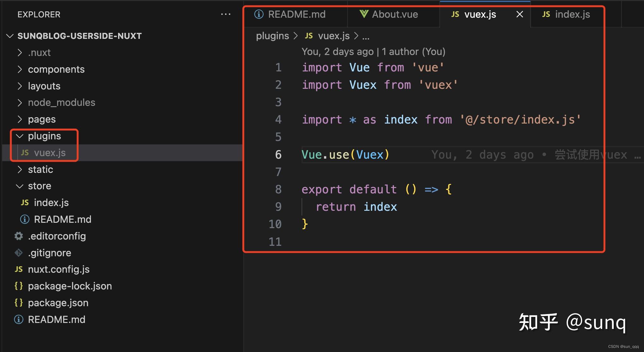The image size is (644, 352).
Task: Click the git icon beside .gitignore
Action: 19,253
